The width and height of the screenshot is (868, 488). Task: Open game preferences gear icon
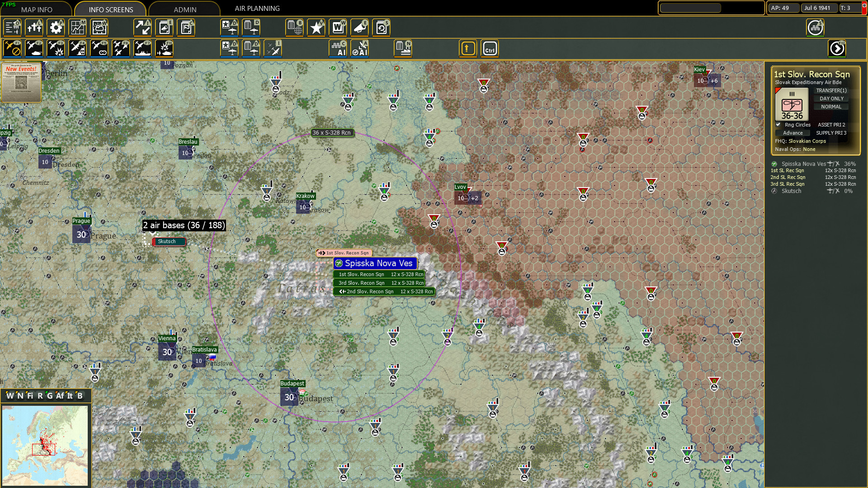(x=56, y=28)
